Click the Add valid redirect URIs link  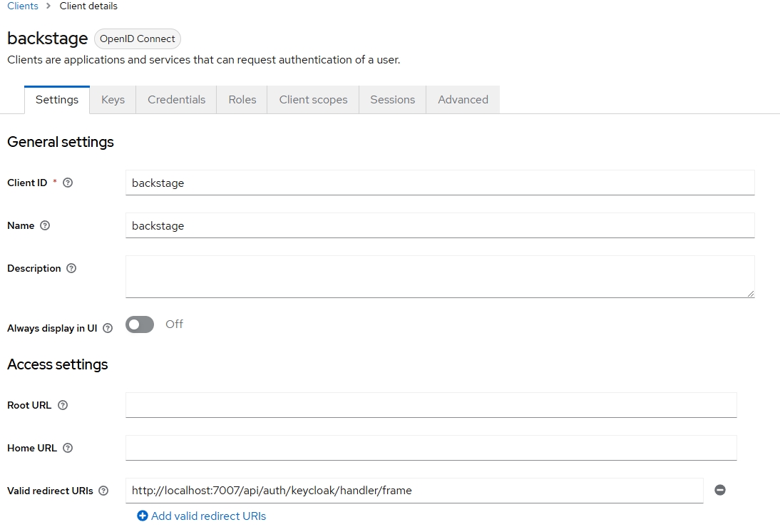coord(208,516)
